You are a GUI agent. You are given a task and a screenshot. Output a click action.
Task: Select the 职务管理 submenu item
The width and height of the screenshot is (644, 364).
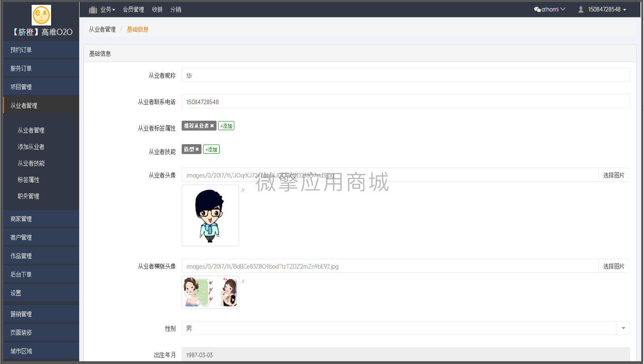pos(28,196)
